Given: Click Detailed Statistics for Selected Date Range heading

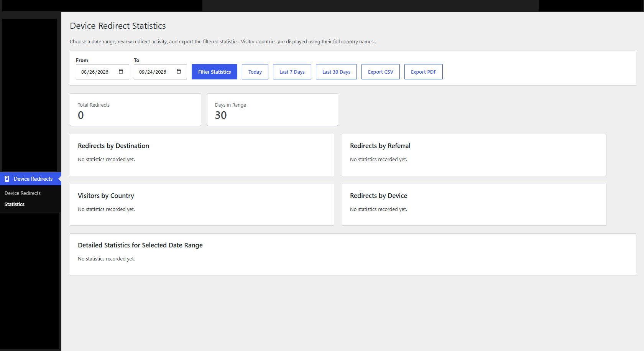Looking at the screenshot, I should [140, 245].
